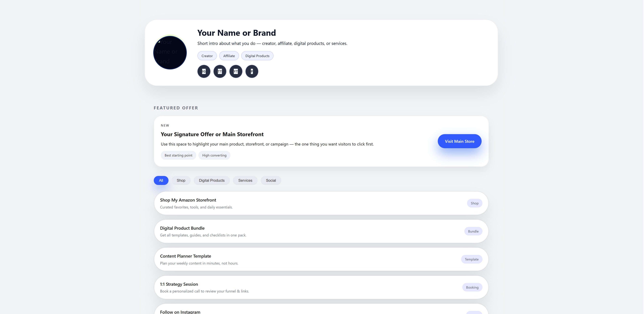Viewport: 644px width, 314px height.
Task: Select the Creator tag pill
Action: (x=207, y=56)
